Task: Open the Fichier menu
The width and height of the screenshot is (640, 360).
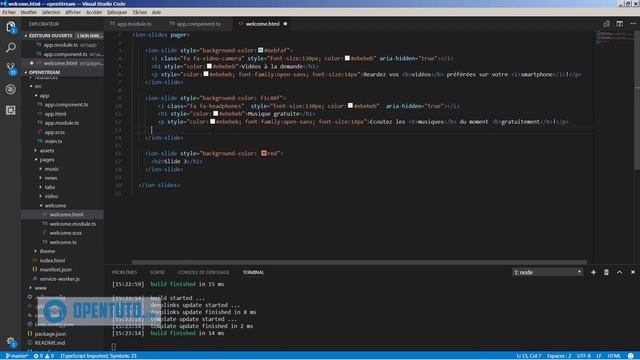Action: [9, 12]
